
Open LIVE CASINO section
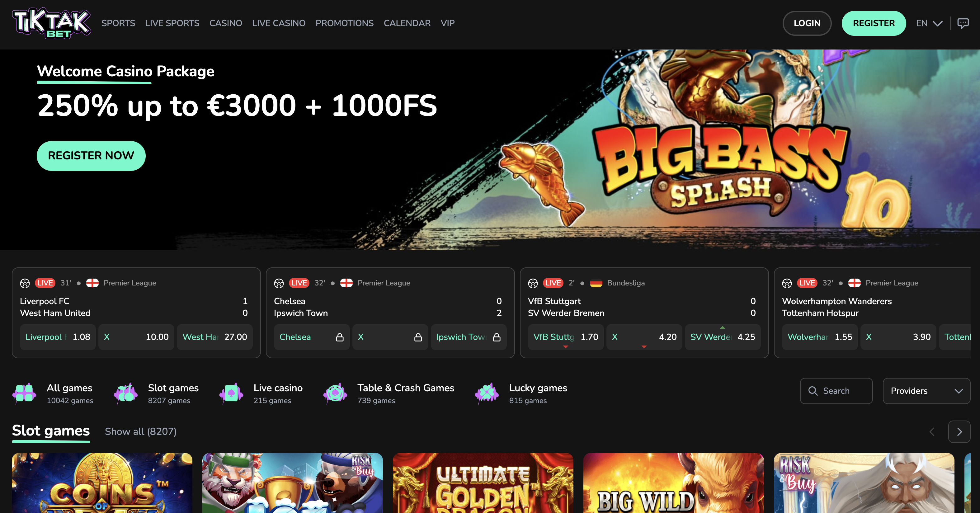coord(279,23)
